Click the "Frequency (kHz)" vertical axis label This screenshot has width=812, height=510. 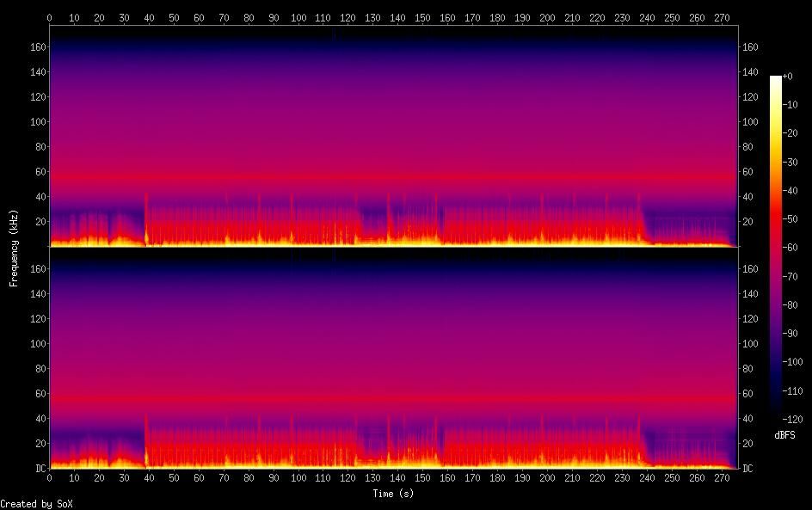pos(15,247)
